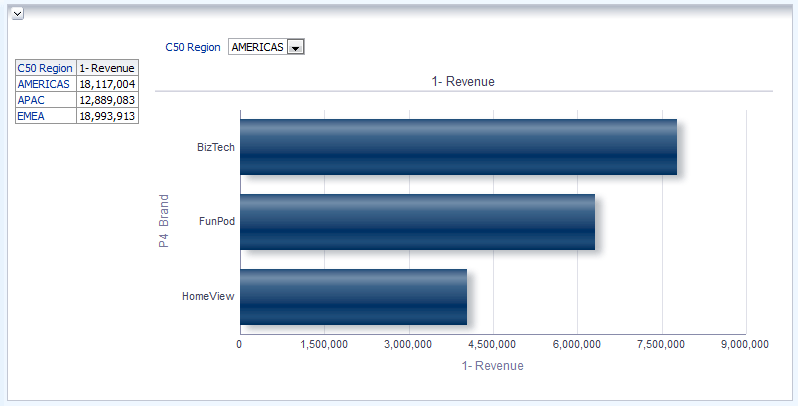The height and width of the screenshot is (406, 798).
Task: Click the HomeView axis label
Action: (x=208, y=296)
